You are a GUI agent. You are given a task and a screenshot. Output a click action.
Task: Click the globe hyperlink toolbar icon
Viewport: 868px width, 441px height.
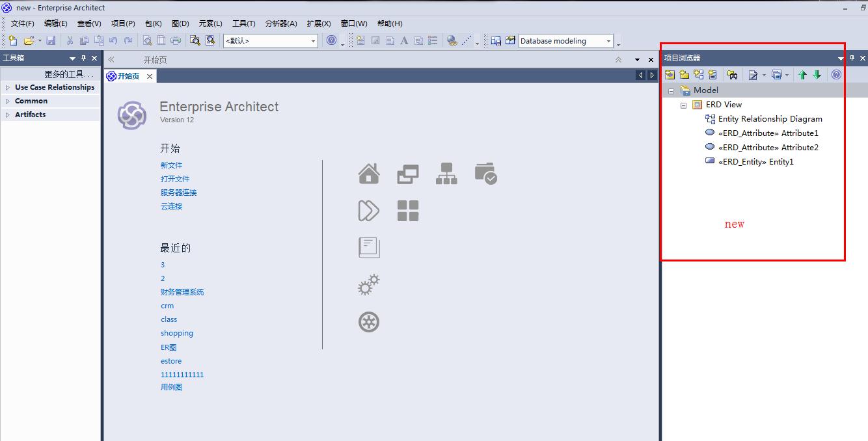452,40
